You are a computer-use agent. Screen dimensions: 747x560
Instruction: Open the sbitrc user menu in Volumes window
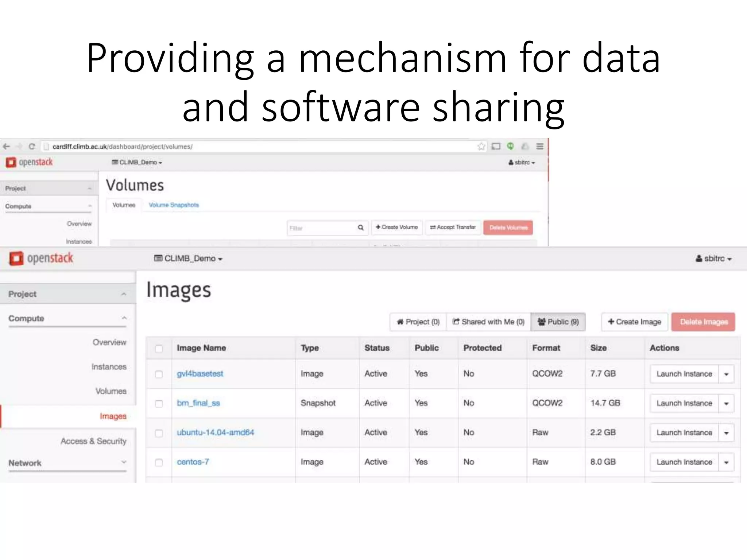(x=522, y=162)
